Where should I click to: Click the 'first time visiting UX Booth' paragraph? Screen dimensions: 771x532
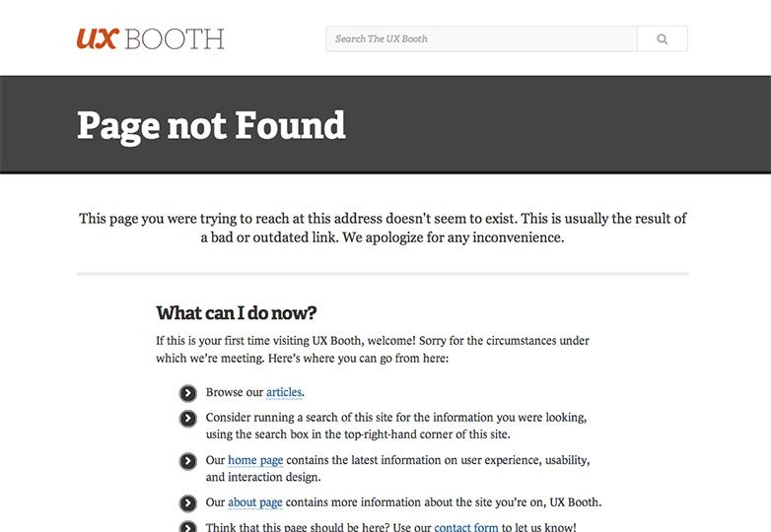(372, 350)
